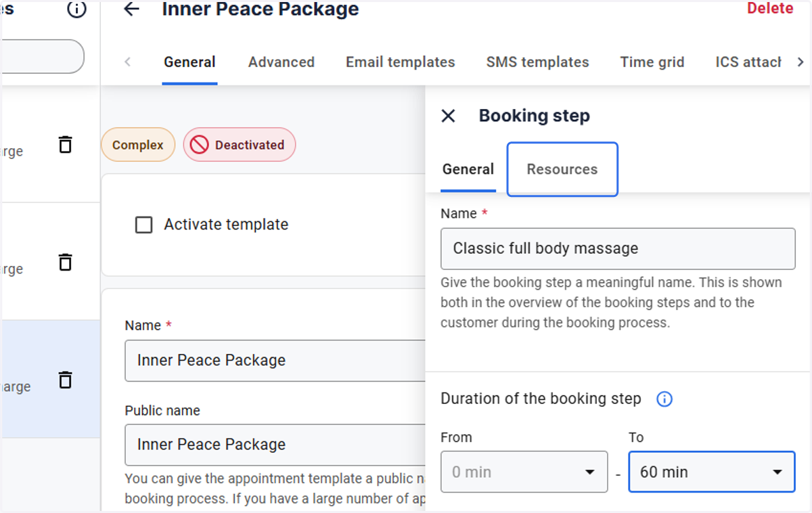Click the back arrow beside Inner Peace Package
The height and width of the screenshot is (513, 812).
[131, 9]
